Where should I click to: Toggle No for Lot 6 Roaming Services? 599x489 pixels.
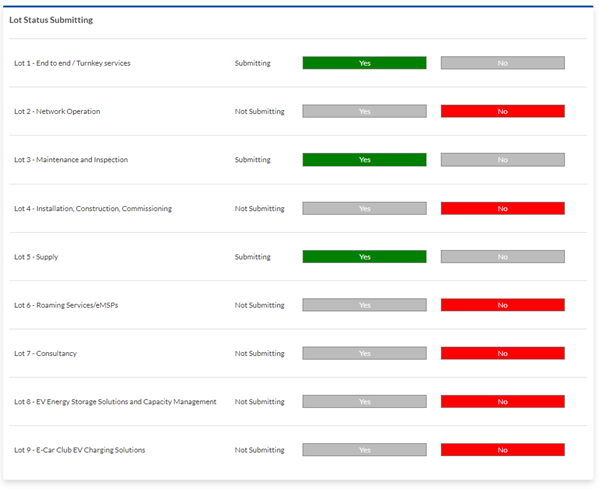(x=503, y=305)
